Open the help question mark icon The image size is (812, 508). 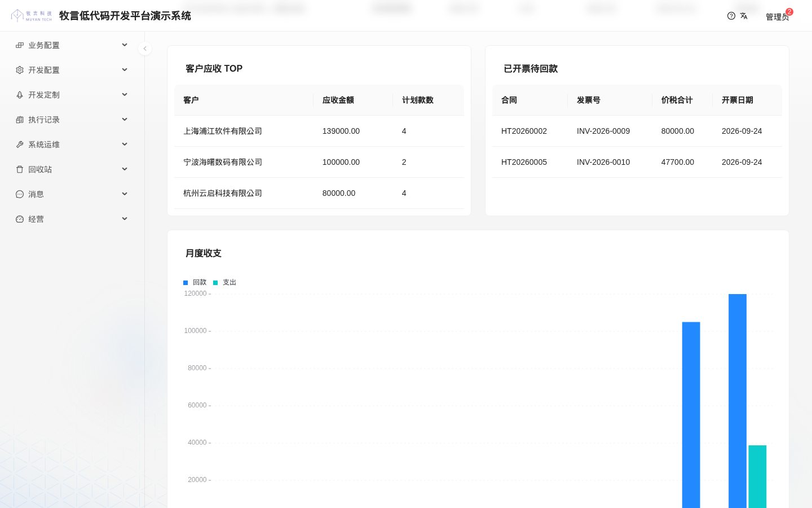731,16
